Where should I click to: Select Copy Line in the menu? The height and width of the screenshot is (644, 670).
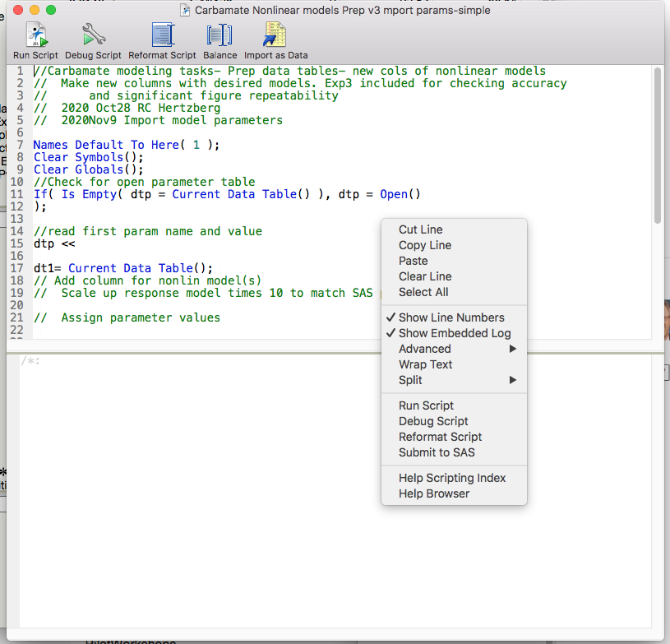424,245
